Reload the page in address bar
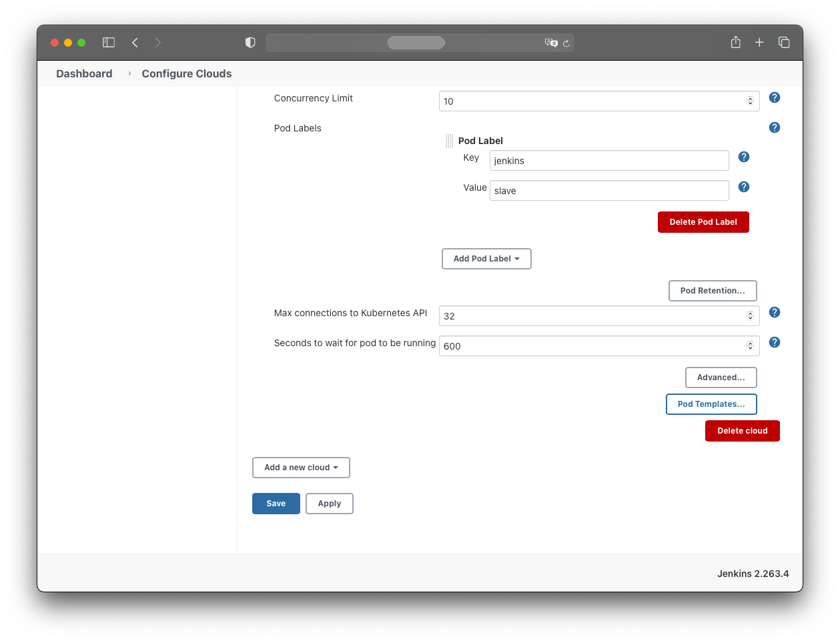 click(566, 43)
